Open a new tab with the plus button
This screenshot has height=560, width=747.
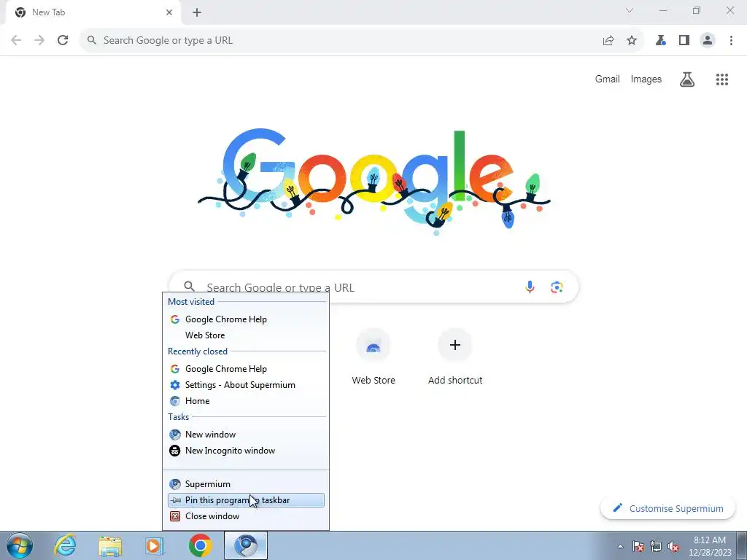point(197,13)
